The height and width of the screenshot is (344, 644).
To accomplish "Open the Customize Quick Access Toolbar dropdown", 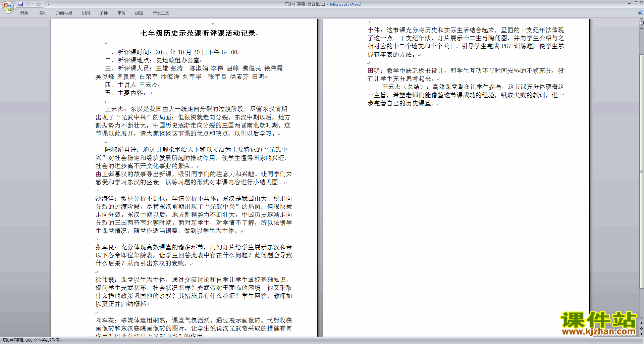I will pyautogui.click(x=49, y=4).
